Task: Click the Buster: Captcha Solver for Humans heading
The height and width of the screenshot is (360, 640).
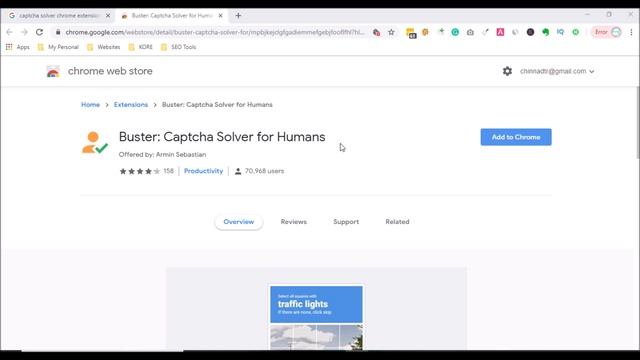Action: coord(222,137)
